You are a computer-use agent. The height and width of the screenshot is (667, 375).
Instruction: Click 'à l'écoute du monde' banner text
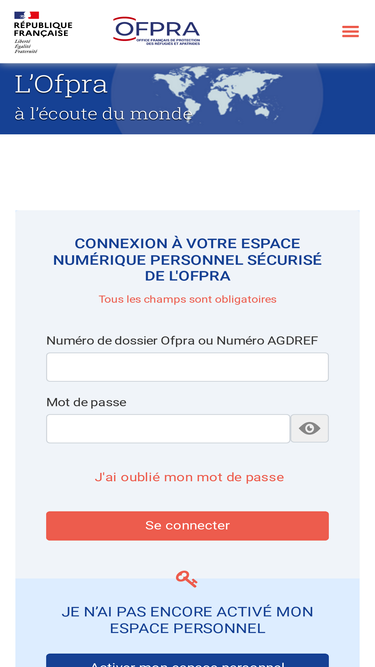point(103,114)
